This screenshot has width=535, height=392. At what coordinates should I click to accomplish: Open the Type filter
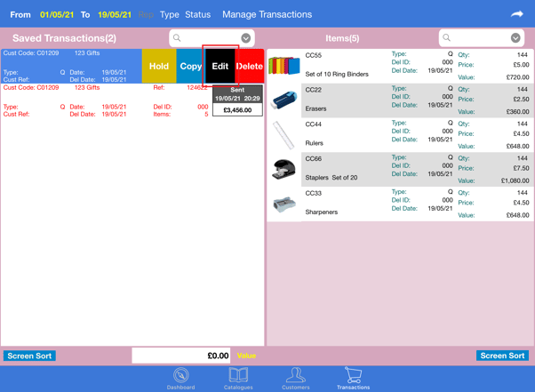coord(169,14)
